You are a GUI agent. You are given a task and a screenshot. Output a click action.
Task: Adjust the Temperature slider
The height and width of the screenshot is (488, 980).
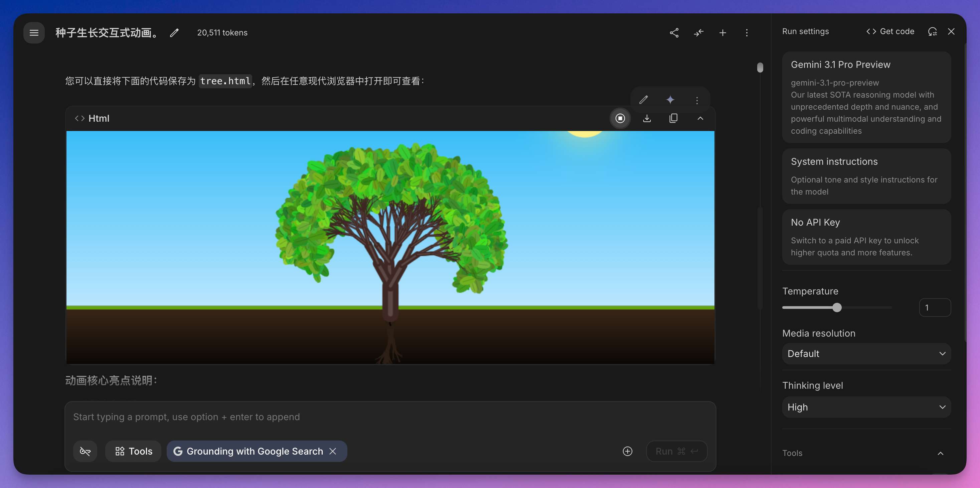point(837,308)
